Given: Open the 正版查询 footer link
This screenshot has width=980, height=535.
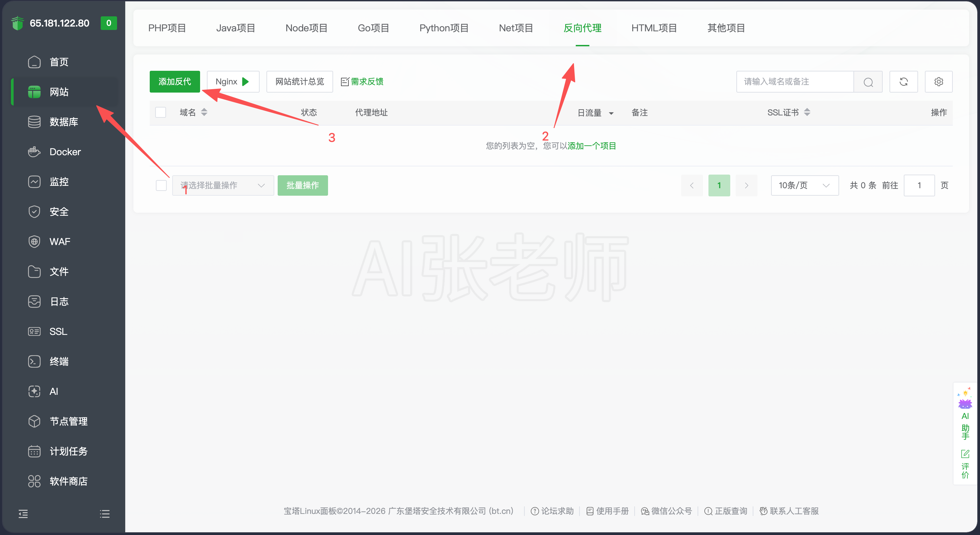Looking at the screenshot, I should tap(726, 511).
